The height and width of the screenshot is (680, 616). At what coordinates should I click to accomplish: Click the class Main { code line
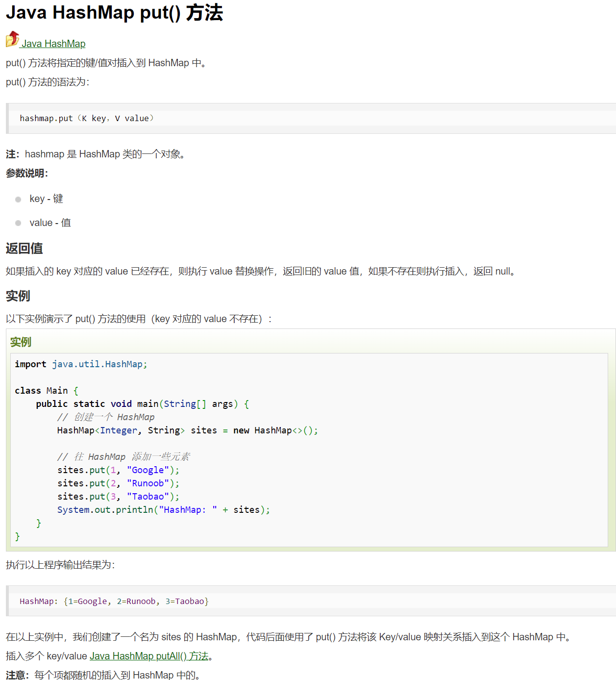point(47,391)
